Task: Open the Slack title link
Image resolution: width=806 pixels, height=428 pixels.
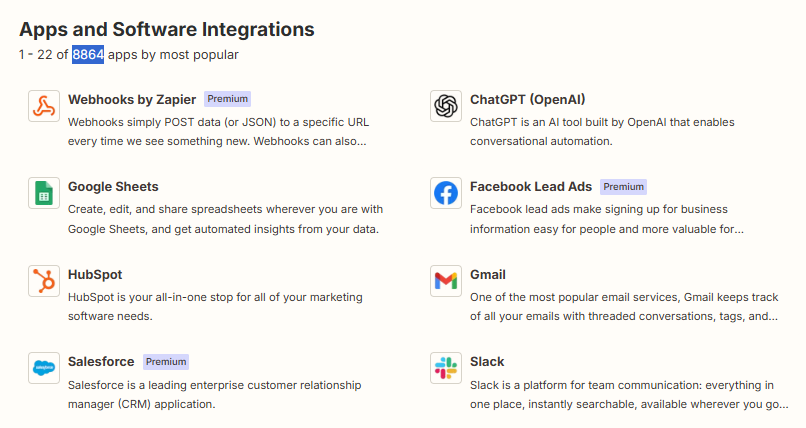Action: pos(487,361)
